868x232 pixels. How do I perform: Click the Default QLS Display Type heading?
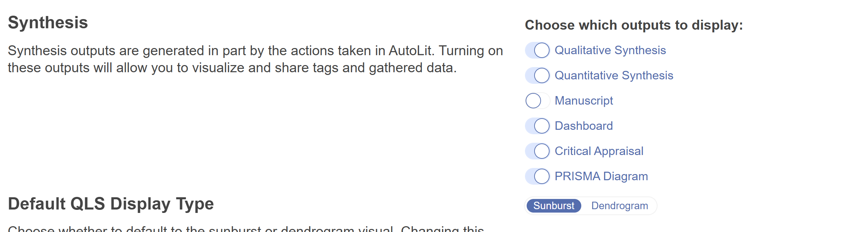[111, 204]
